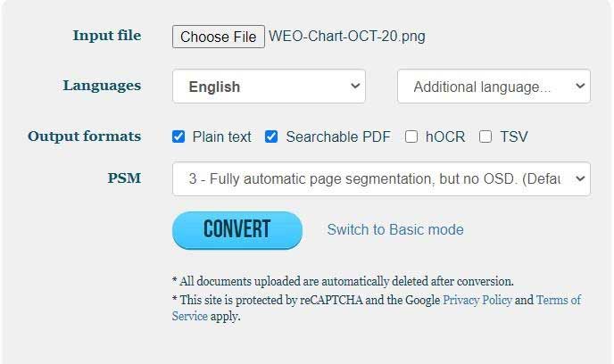The height and width of the screenshot is (364, 614).
Task: Click the 'Languages' field label
Action: pyautogui.click(x=103, y=86)
